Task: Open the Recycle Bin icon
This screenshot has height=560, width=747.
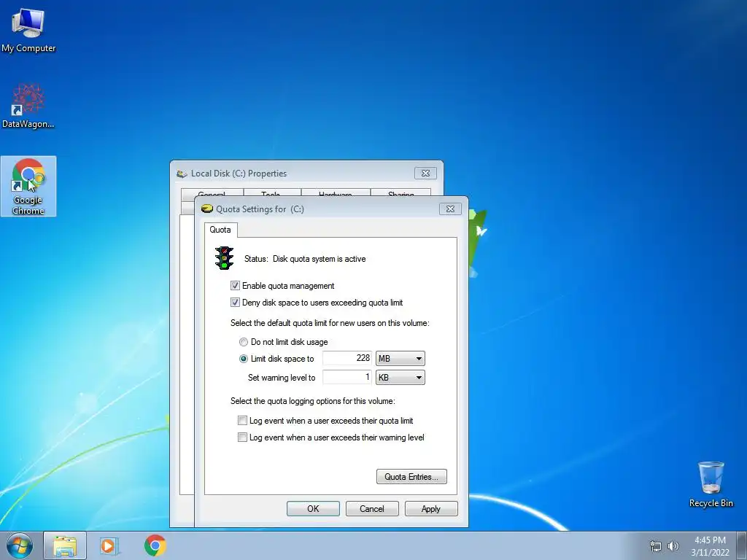Action: tap(711, 484)
